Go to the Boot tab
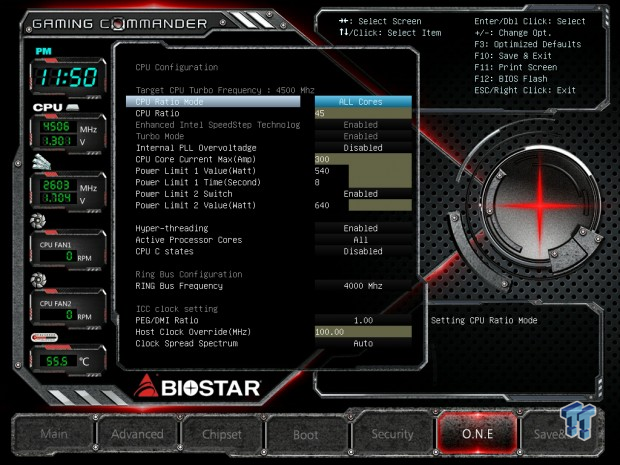Viewport: 620px width, 465px height. tap(306, 435)
